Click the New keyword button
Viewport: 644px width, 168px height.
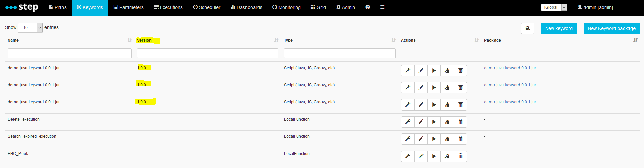click(x=559, y=28)
